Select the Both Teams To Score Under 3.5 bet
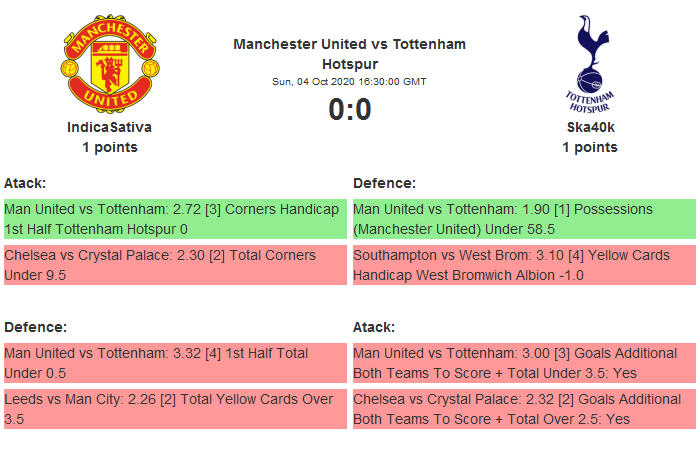Viewport: 700px width, 460px height. (x=524, y=363)
